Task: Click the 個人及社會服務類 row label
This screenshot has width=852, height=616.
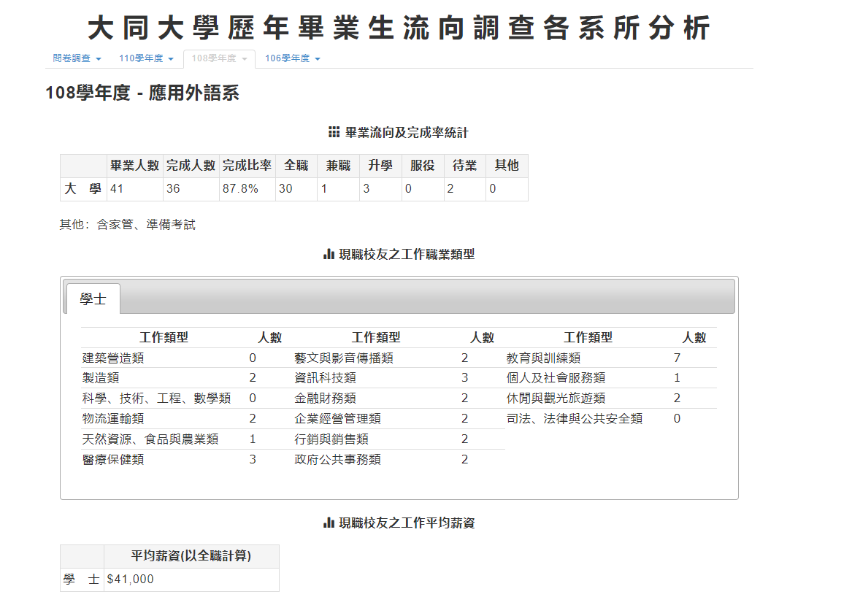Action: [556, 378]
